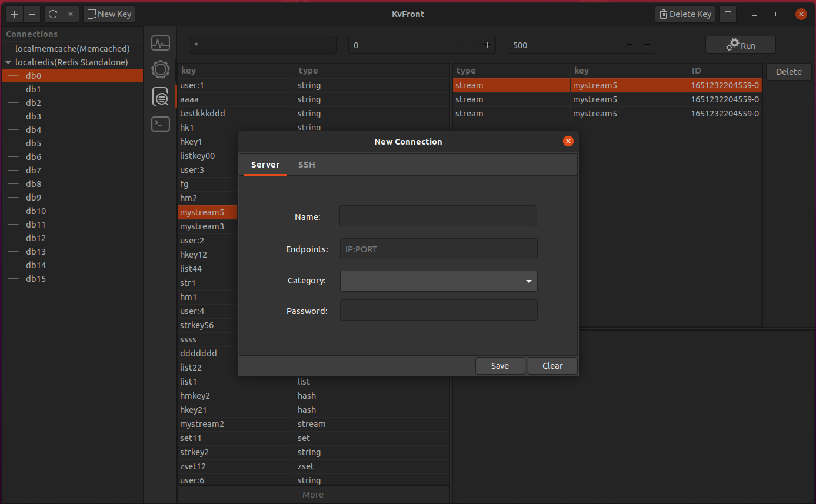
Task: Click into the Password field
Action: pyautogui.click(x=439, y=310)
